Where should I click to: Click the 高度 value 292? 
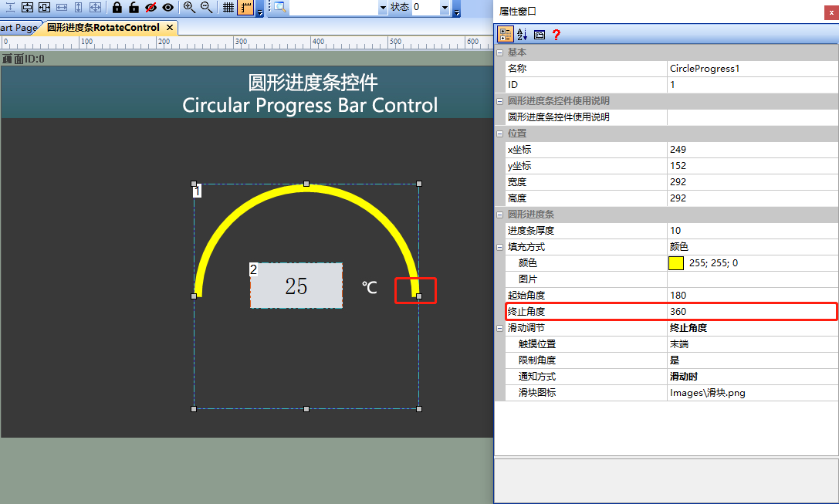pyautogui.click(x=753, y=198)
